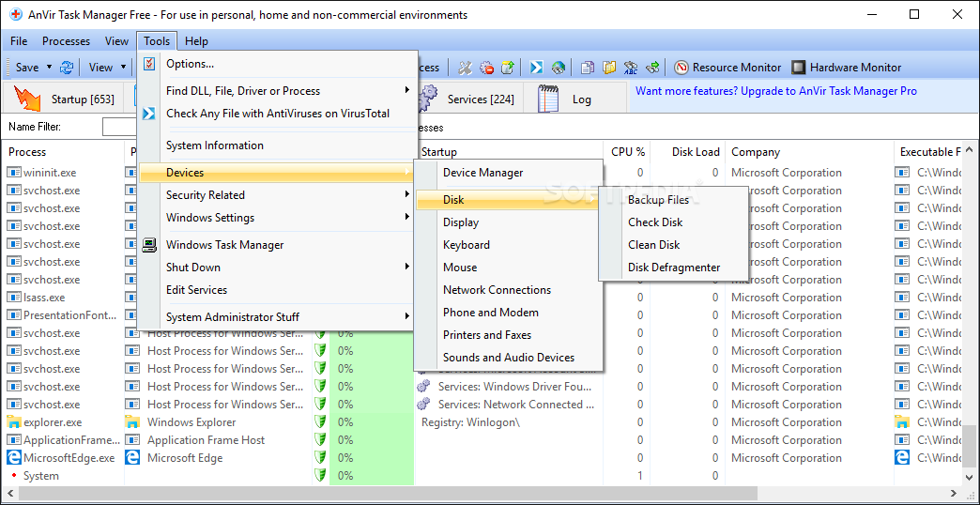The image size is (980, 505).
Task: Open the Resource Monitor
Action: tap(727, 68)
